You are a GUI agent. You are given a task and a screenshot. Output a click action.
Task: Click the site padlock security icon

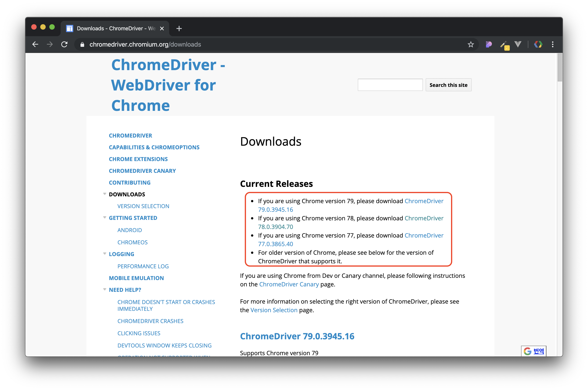click(x=82, y=45)
